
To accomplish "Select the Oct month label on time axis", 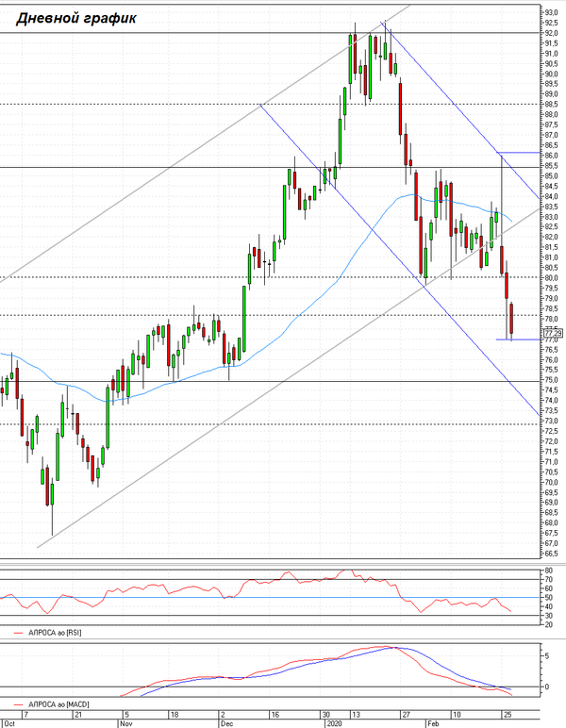I will click(x=9, y=723).
